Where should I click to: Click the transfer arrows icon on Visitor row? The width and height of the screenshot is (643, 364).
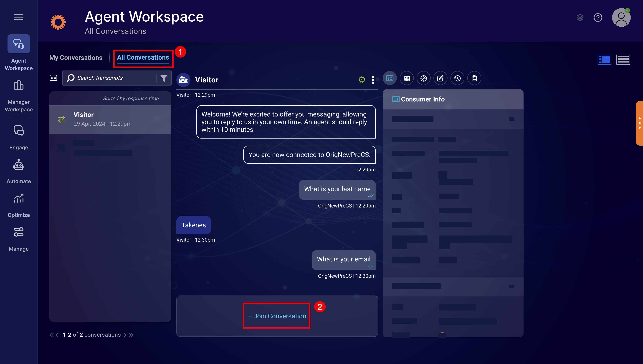[61, 119]
